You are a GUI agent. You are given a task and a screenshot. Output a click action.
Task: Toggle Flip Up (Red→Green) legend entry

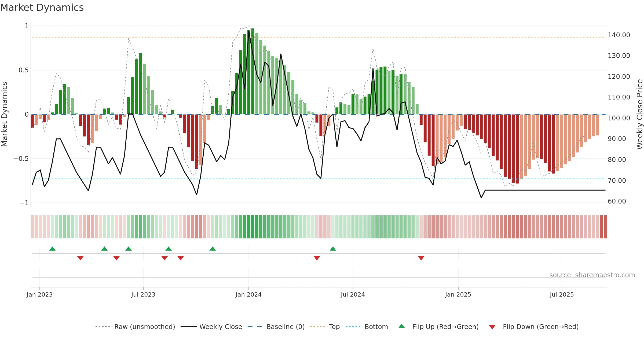[x=438, y=327]
